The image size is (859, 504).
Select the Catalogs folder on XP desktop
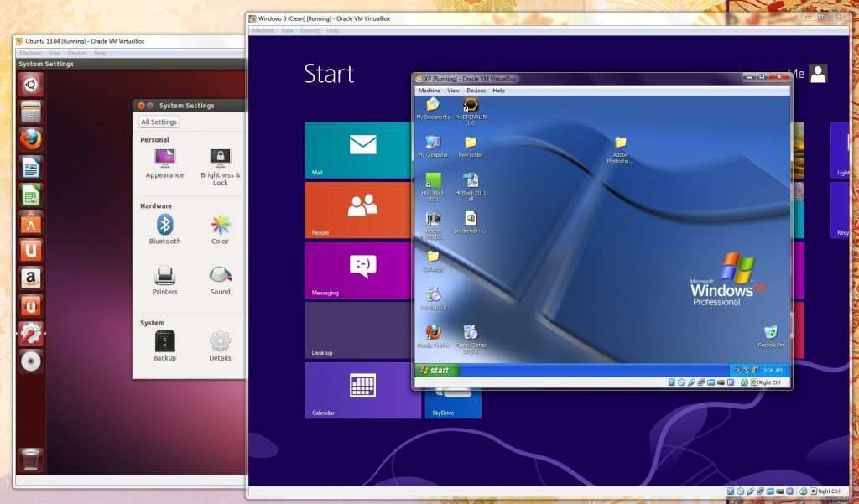433,261
